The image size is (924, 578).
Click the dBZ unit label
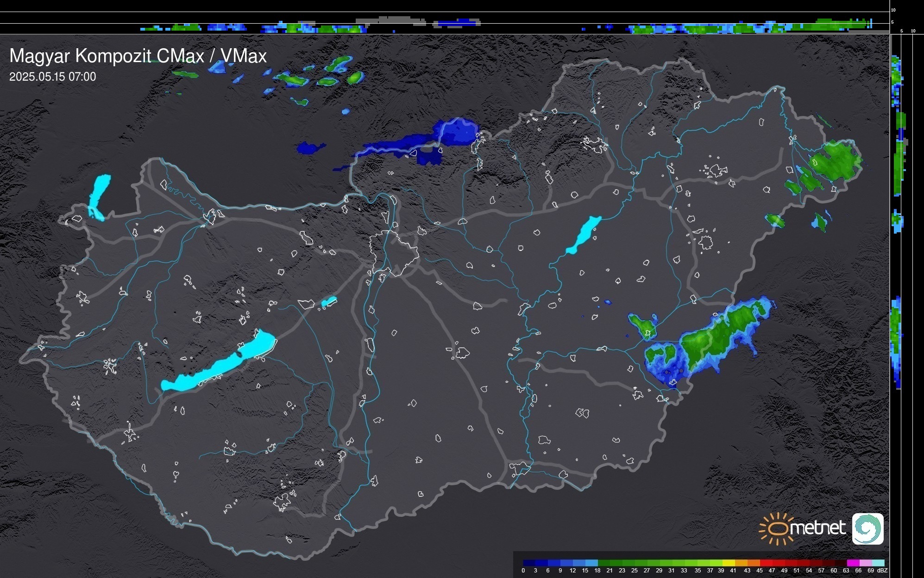click(x=882, y=571)
